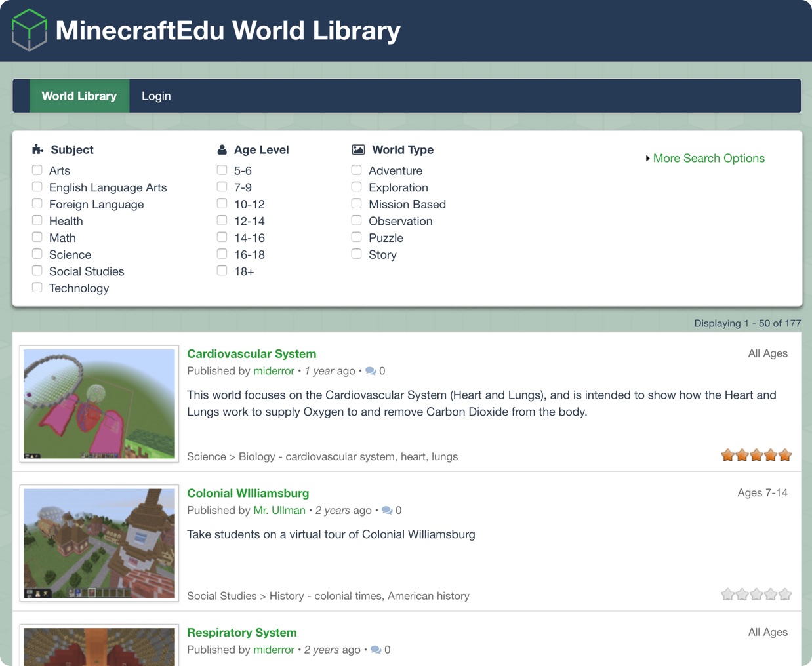Click the person icon beside Age Level
The image size is (812, 666).
pyautogui.click(x=223, y=149)
